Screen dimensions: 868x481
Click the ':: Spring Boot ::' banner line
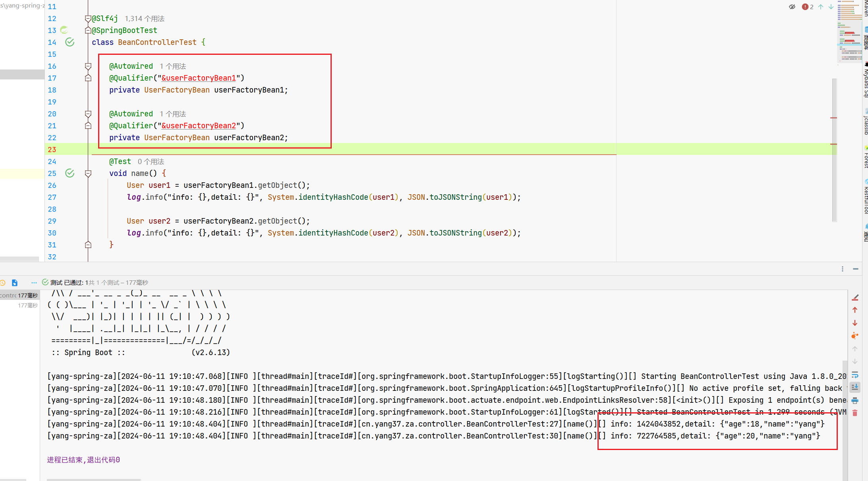(x=88, y=352)
